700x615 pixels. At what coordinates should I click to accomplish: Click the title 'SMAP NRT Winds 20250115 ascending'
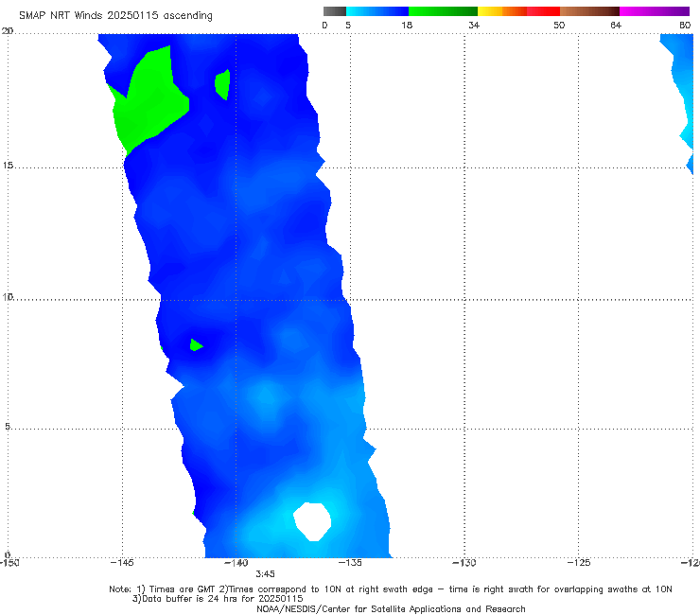point(115,15)
